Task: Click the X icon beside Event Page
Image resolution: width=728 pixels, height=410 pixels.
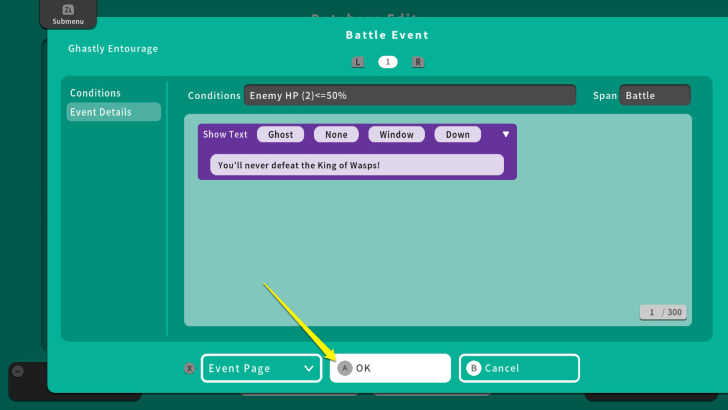Action: tap(189, 368)
